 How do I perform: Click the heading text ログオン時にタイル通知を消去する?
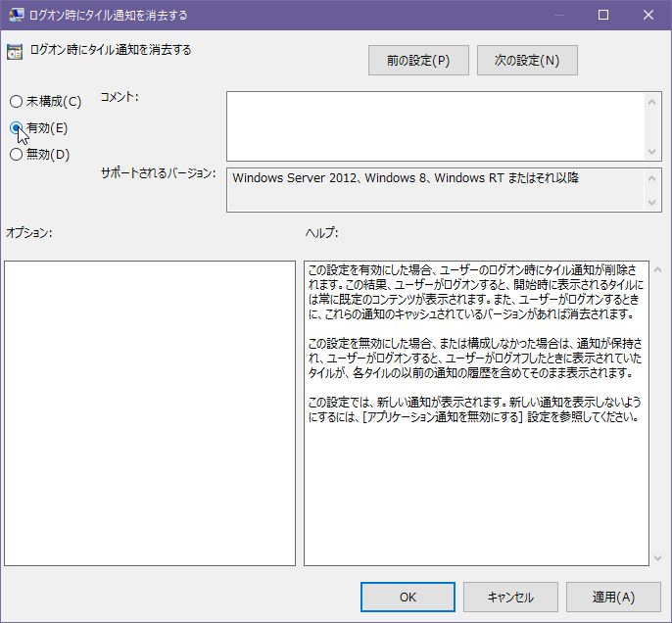[111, 50]
